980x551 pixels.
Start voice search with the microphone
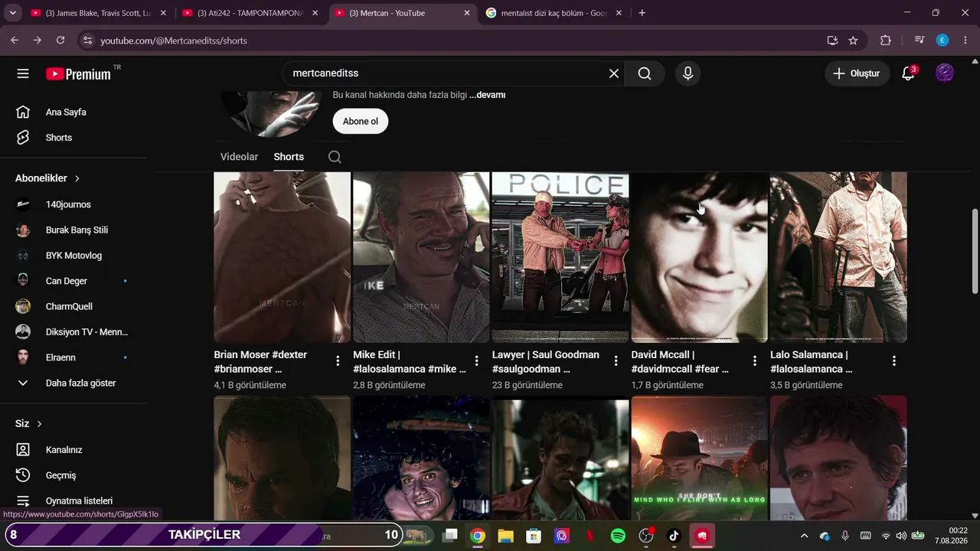point(688,73)
